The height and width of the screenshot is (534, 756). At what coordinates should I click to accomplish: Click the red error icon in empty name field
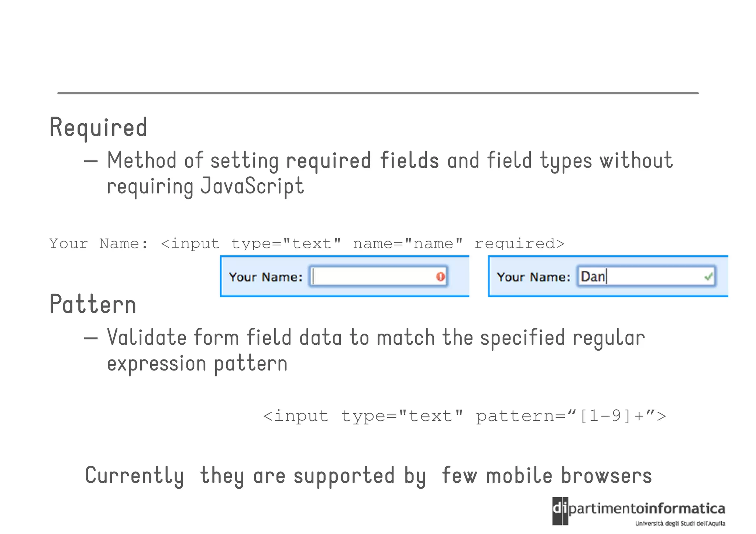tap(440, 276)
